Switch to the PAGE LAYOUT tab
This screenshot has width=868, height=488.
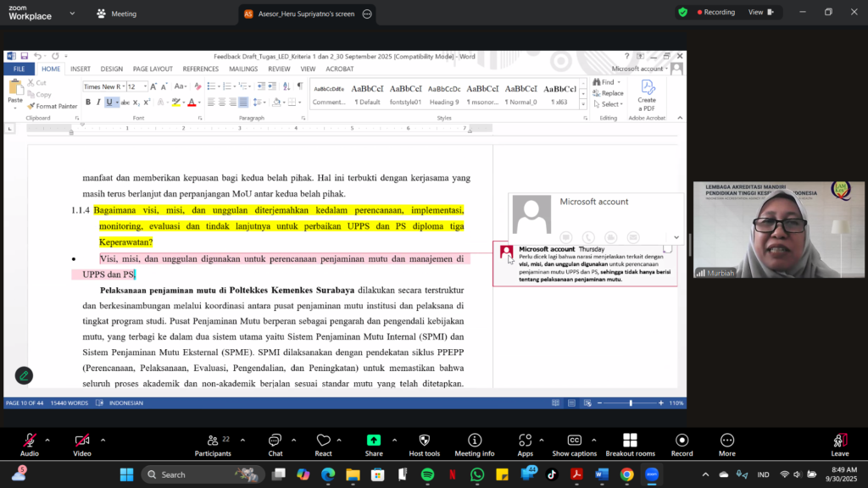click(x=153, y=69)
